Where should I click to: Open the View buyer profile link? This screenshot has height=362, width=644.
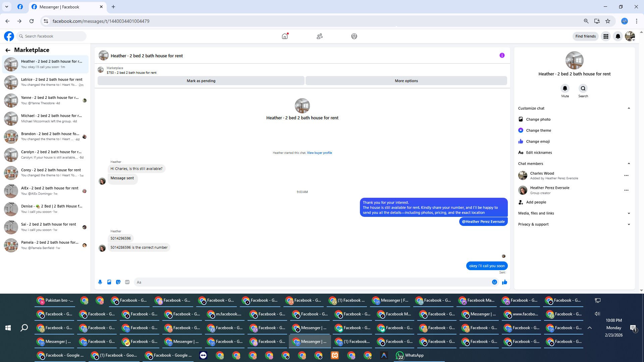[319, 153]
